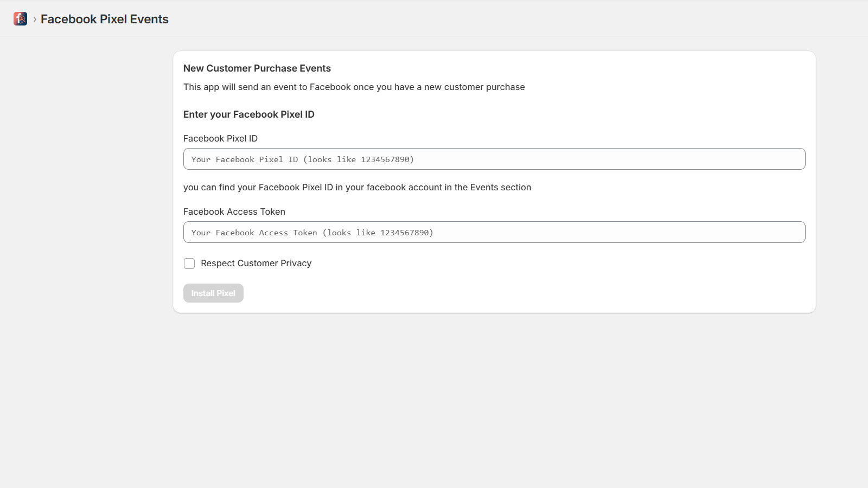
Task: Click the app thumbnail before the breadcrumb
Action: point(20,18)
